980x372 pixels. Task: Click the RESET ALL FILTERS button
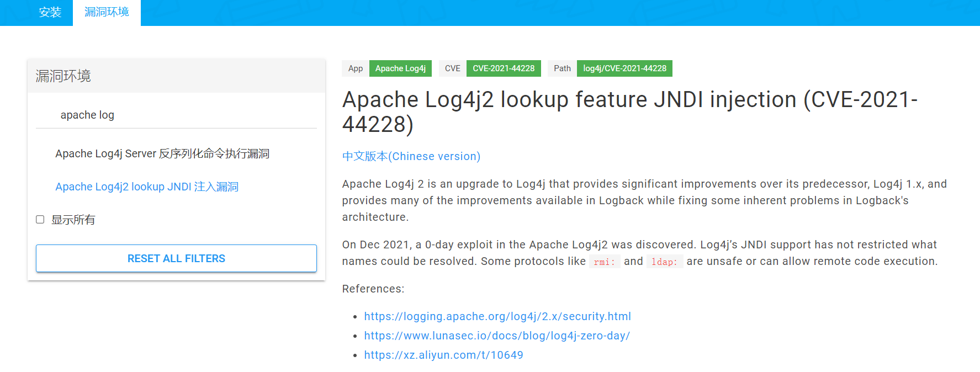pos(176,258)
